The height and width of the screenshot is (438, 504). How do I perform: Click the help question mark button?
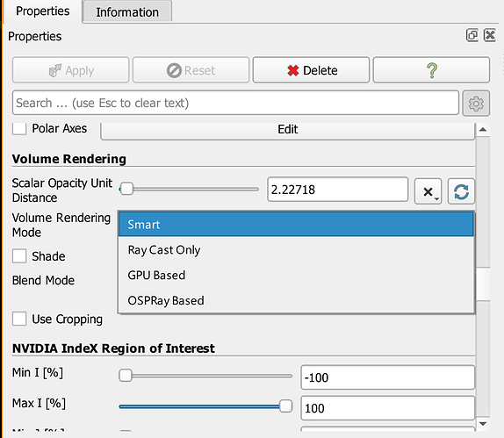point(431,70)
